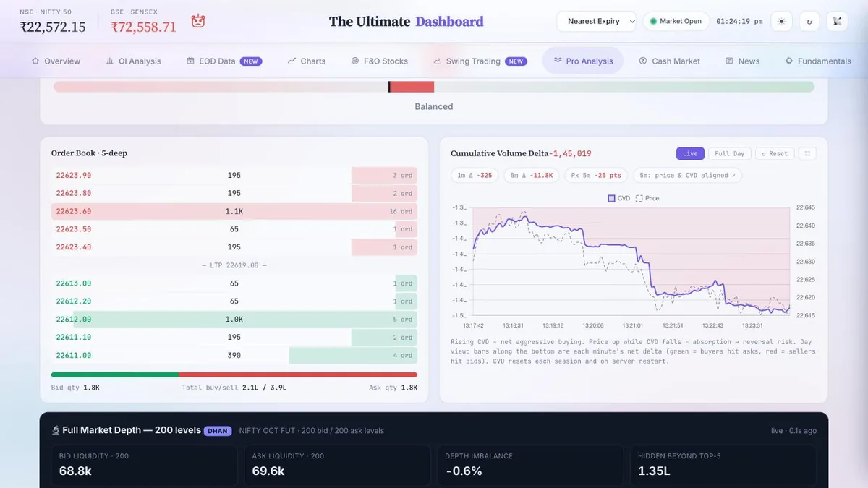
Task: Click the red angry bear icon
Action: (x=198, y=22)
